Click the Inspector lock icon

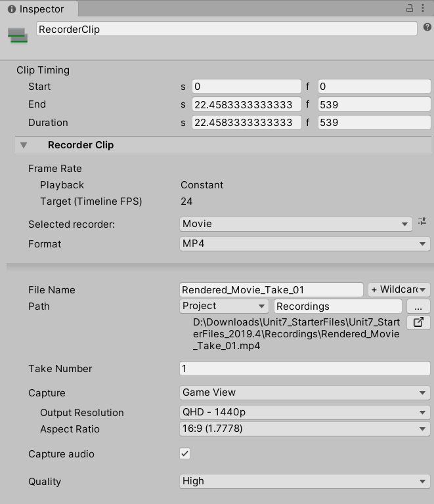(410, 9)
